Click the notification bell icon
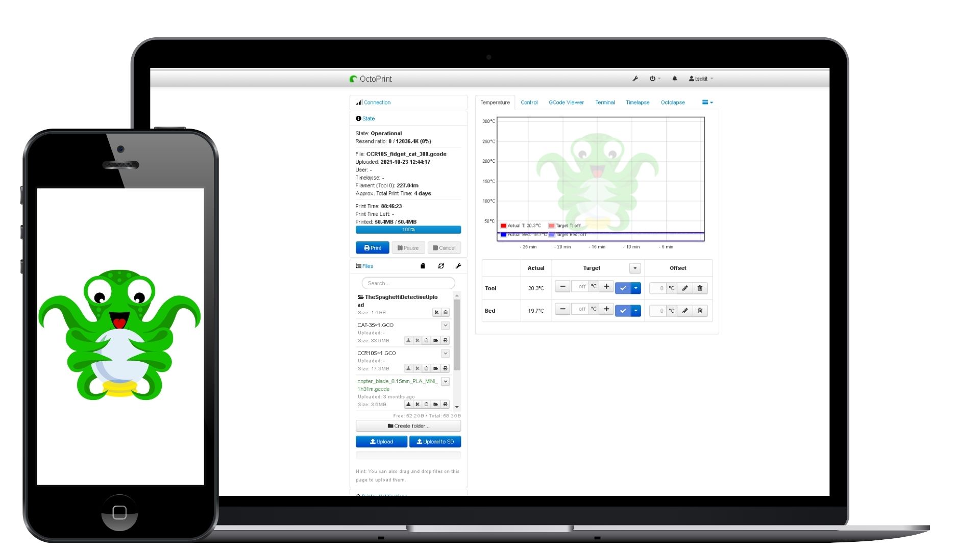The image size is (980, 551). [674, 79]
